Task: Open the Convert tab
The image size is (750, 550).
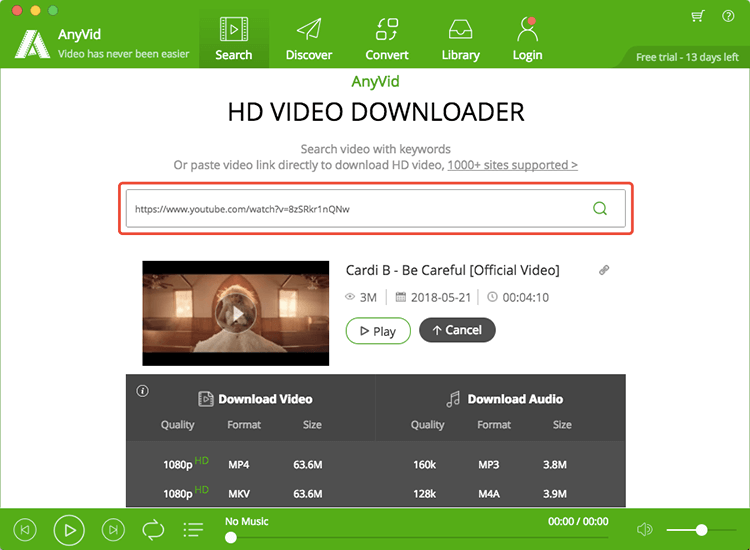Action: tap(386, 38)
